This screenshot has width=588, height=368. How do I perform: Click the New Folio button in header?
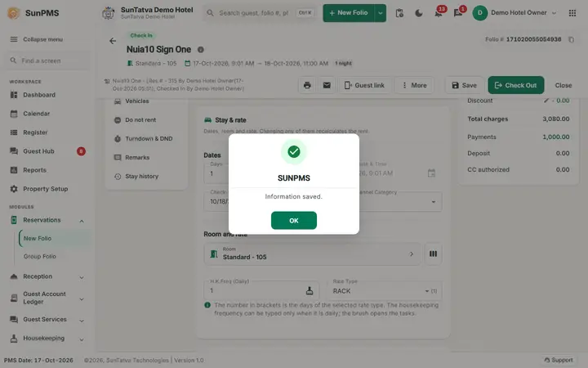click(x=349, y=13)
